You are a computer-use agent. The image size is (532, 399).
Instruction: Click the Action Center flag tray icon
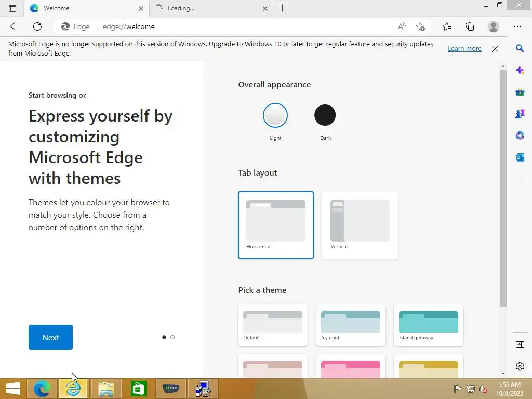pyautogui.click(x=458, y=389)
